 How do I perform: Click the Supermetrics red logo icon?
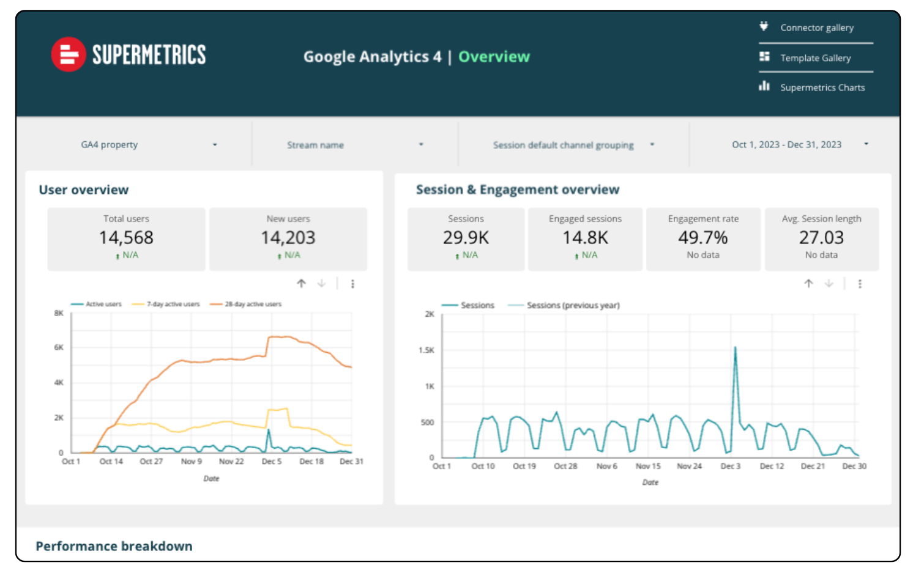(69, 55)
